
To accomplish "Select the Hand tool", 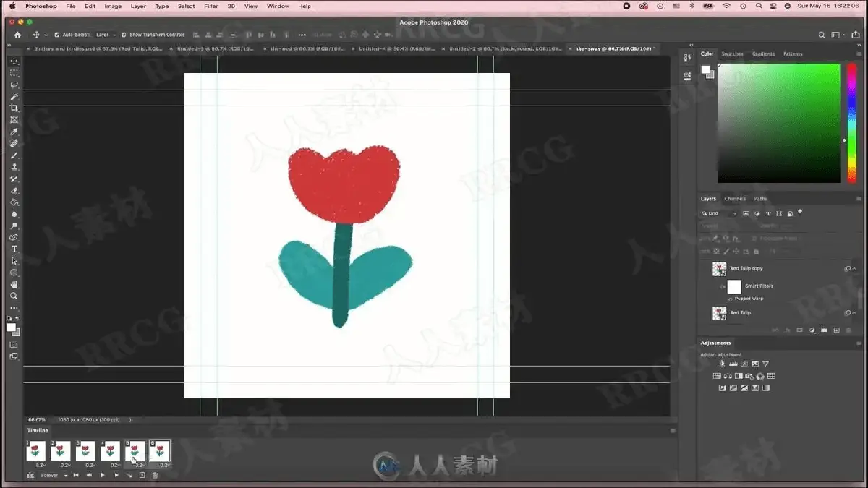I will point(14,284).
